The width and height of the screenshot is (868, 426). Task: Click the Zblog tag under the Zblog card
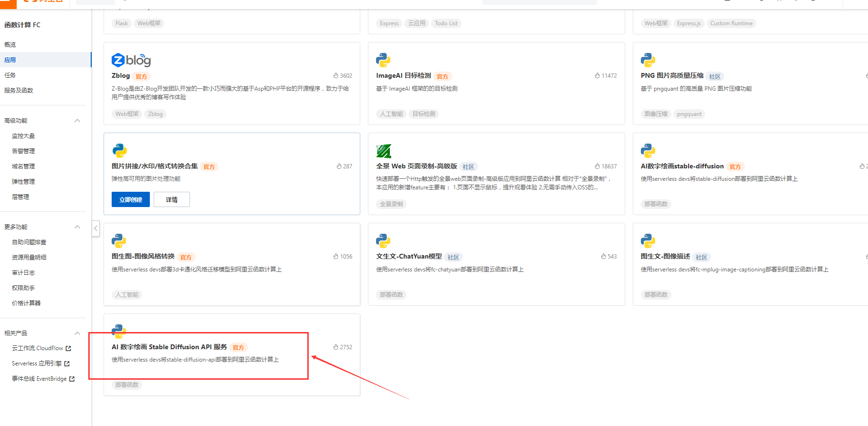tap(155, 114)
